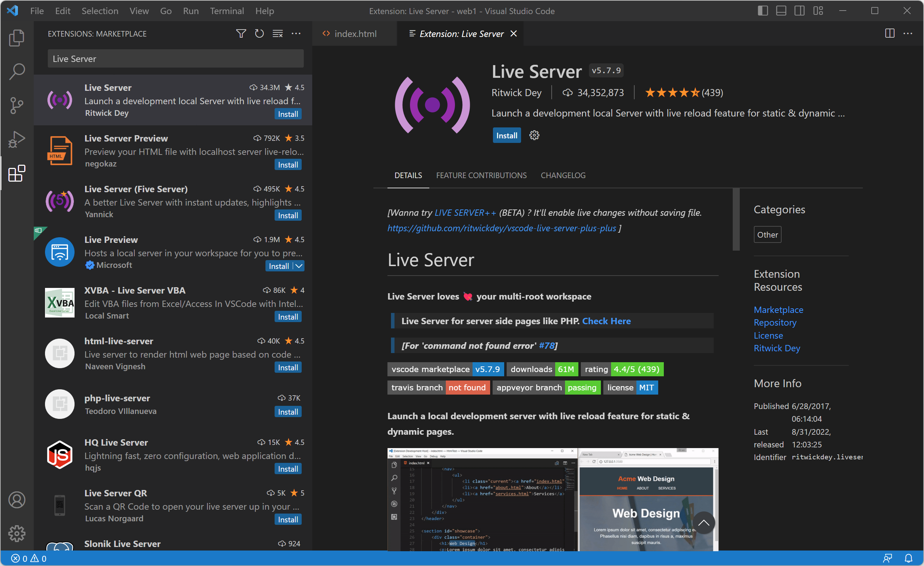924x566 pixels.
Task: Open editor More Actions ellipsis menu
Action: (x=908, y=34)
